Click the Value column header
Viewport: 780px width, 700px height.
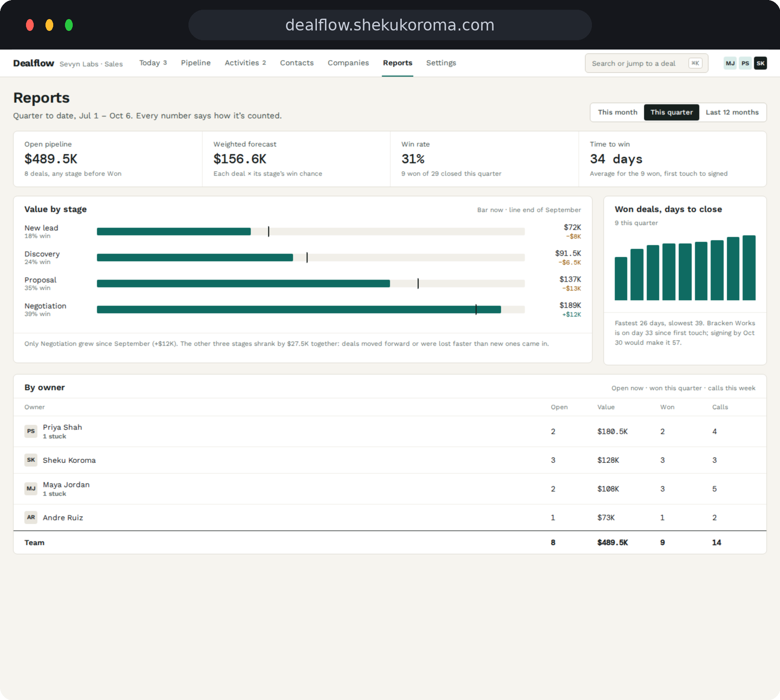coord(606,407)
